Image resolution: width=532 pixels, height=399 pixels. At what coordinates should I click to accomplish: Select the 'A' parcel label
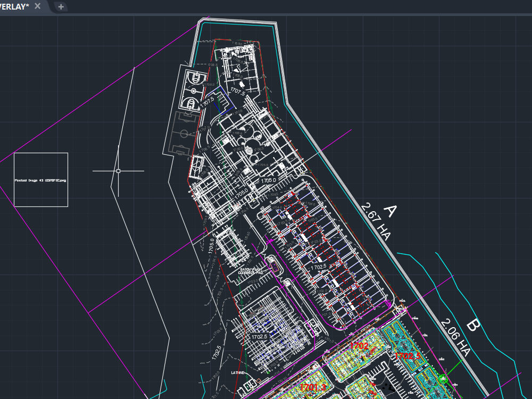click(x=390, y=211)
